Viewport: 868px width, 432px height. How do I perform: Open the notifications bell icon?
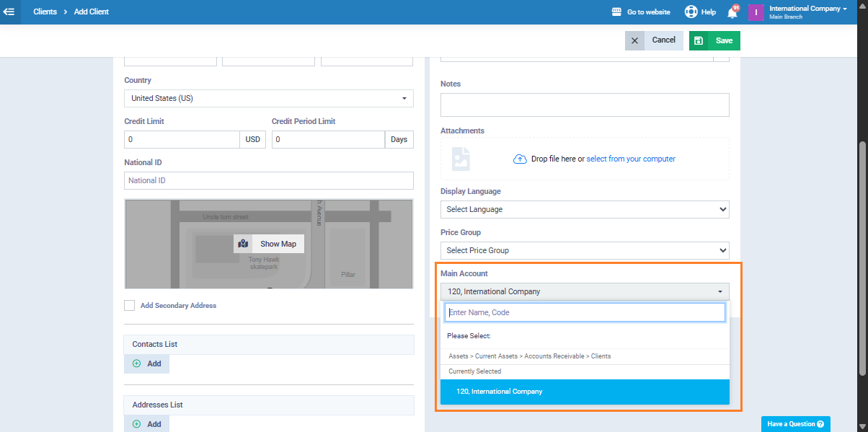coord(732,12)
